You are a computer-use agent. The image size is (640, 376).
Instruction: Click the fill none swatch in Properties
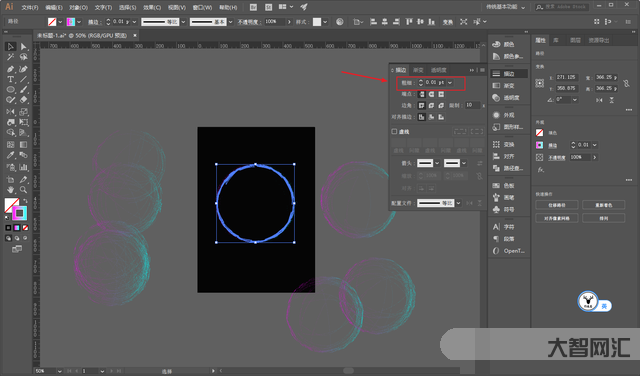click(x=540, y=133)
